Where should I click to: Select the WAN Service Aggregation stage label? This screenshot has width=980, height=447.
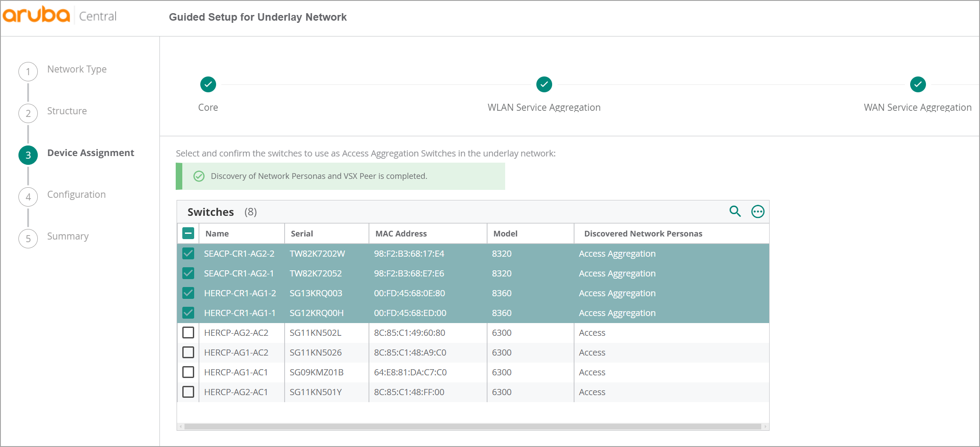[918, 108]
